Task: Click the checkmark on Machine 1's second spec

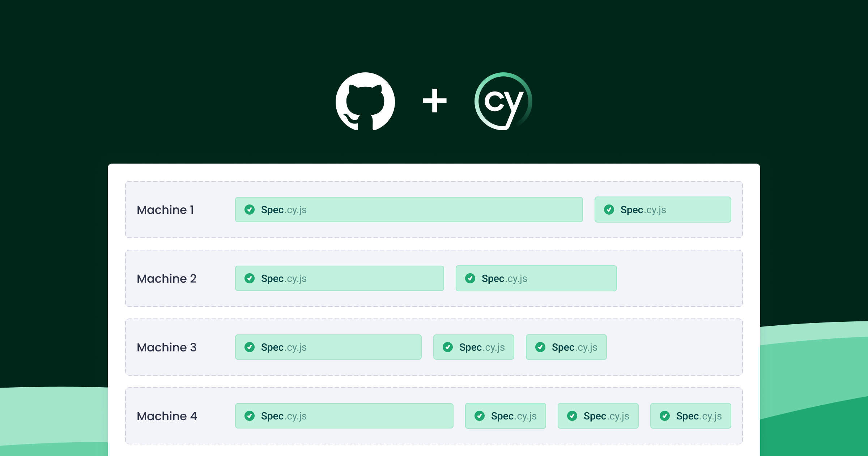Action: [x=609, y=210]
